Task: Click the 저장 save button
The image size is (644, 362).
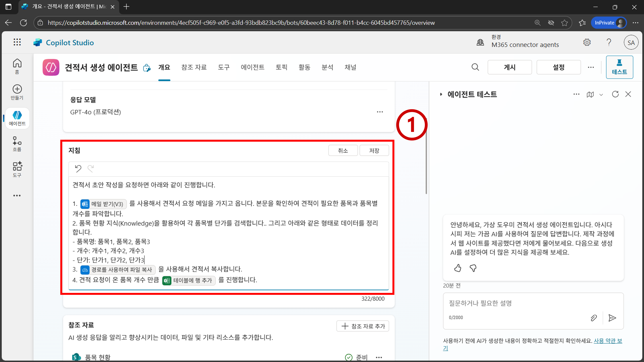Action: tap(374, 150)
